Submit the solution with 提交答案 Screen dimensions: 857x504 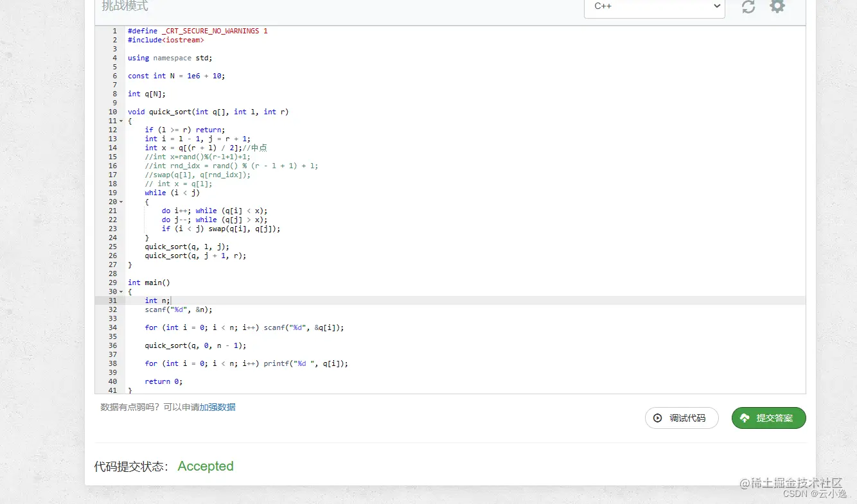click(x=768, y=418)
